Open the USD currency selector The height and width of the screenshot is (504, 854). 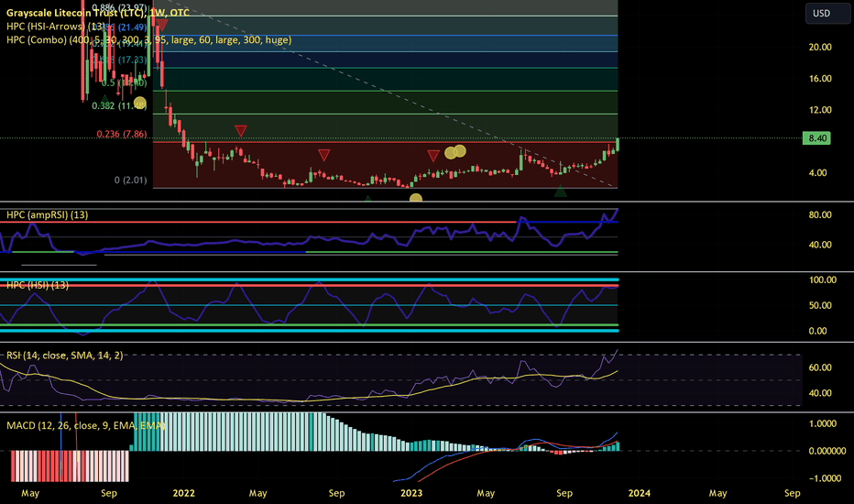pyautogui.click(x=827, y=14)
